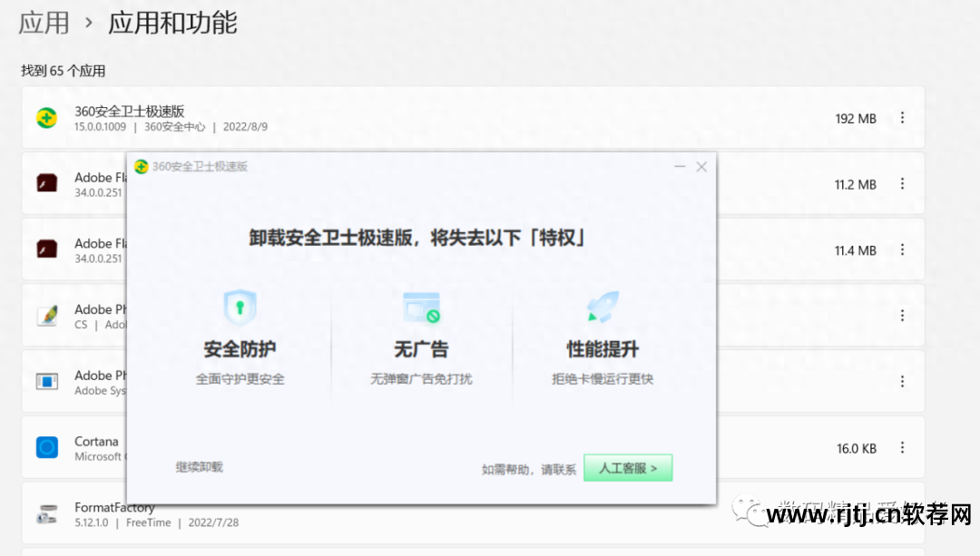Screen dimensions: 980x556
Task: Click the FormatFactory app icon
Action: (x=47, y=513)
